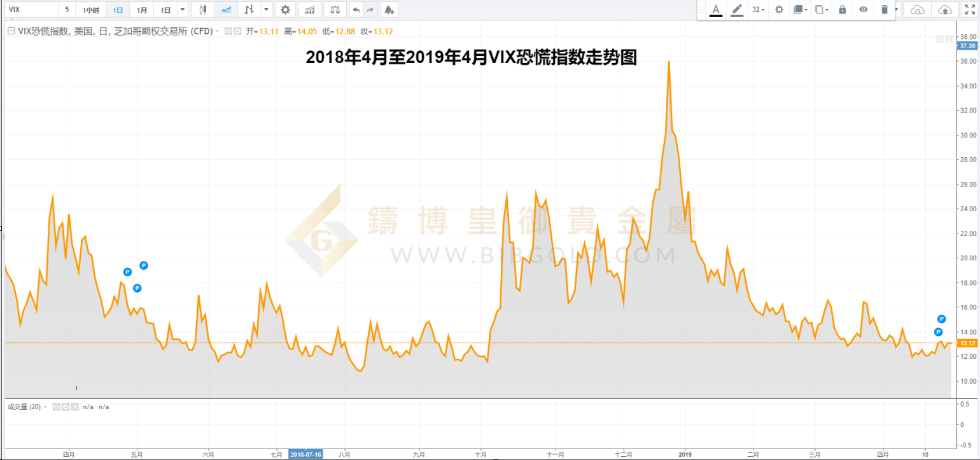
Task: Open VIX series format settings in legend
Action: (237, 31)
